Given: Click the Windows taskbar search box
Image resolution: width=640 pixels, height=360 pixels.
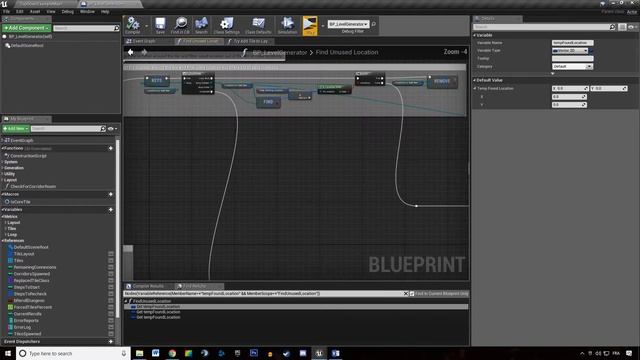Looking at the screenshot, I should click(x=73, y=353).
